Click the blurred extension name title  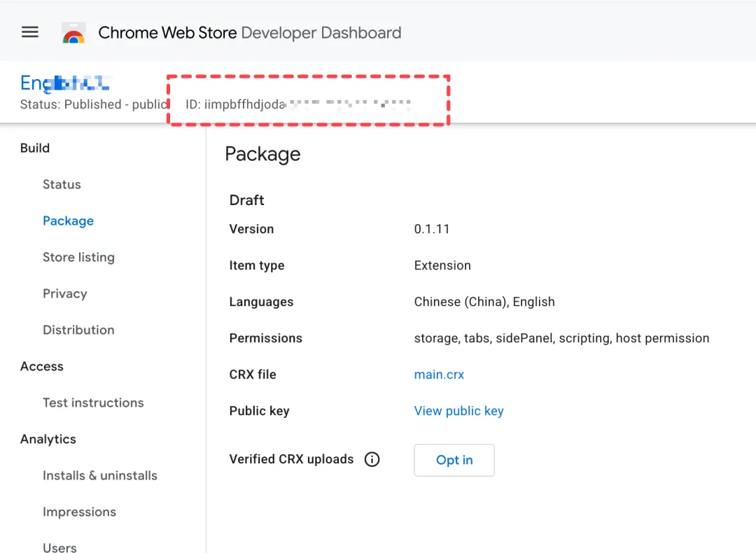pyautogui.click(x=65, y=83)
